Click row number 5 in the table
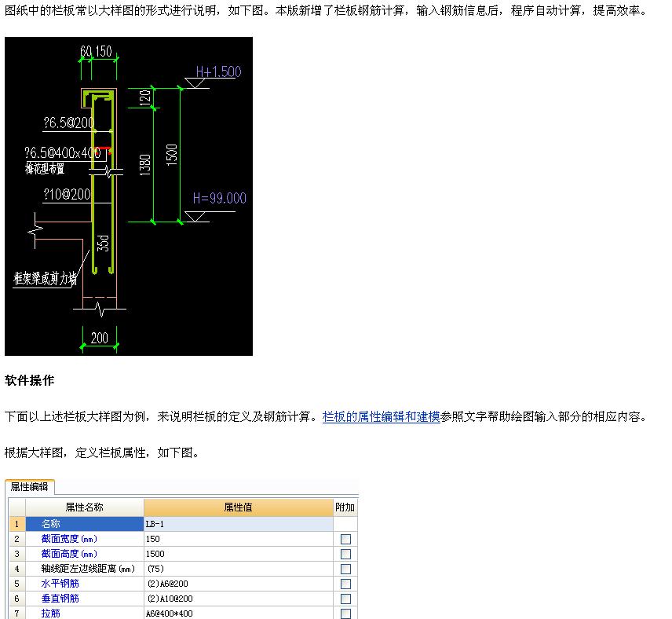The width and height of the screenshot is (672, 619). (x=16, y=584)
